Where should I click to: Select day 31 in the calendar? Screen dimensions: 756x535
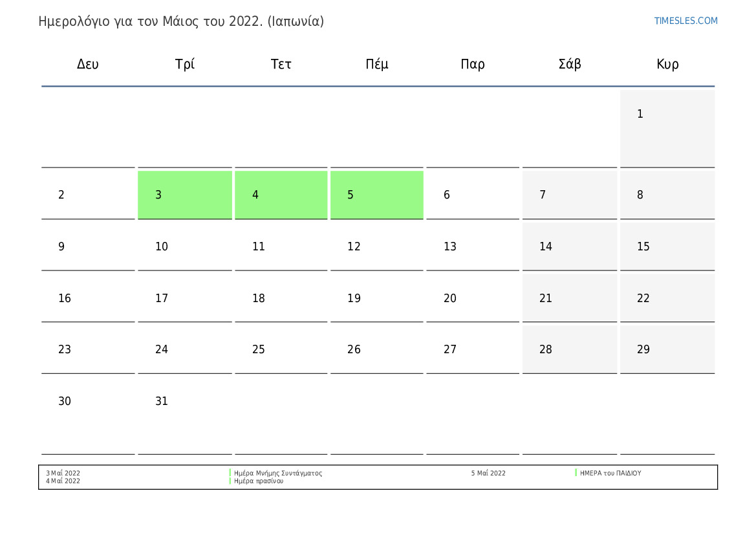point(185,414)
